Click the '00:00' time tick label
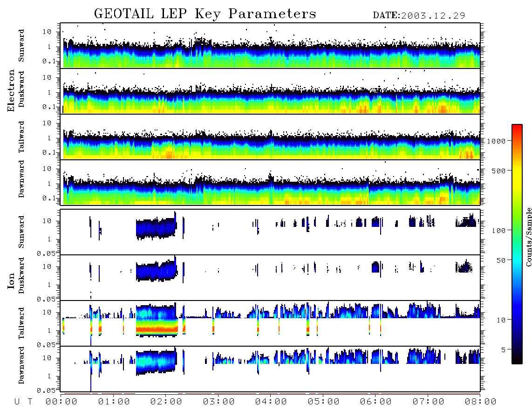The width and height of the screenshot is (532, 410). pyautogui.click(x=61, y=402)
